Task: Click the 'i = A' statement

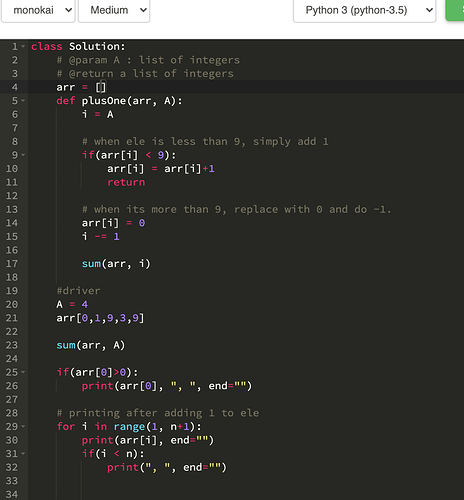Action: point(98,114)
